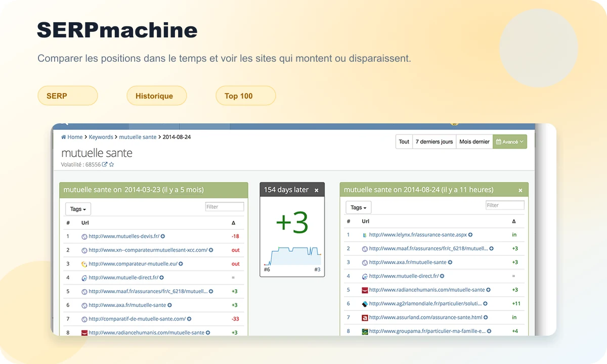Open http://www.lelynx.fr/assurance-sante.aspx link

[x=418, y=235]
